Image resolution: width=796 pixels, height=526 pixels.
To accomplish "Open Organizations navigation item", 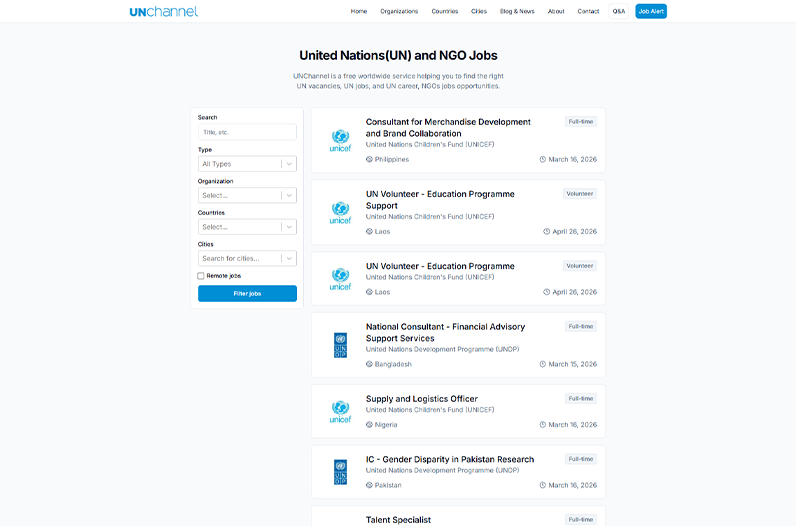I will [x=399, y=11].
